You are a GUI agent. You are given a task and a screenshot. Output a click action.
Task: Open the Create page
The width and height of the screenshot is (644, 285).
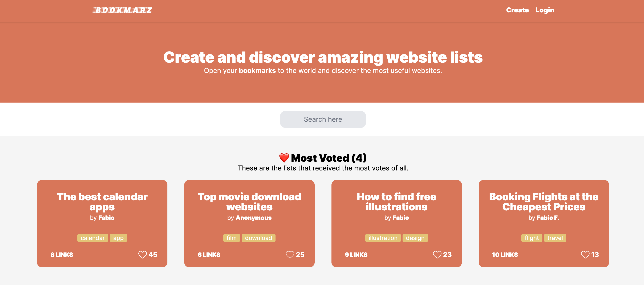517,10
